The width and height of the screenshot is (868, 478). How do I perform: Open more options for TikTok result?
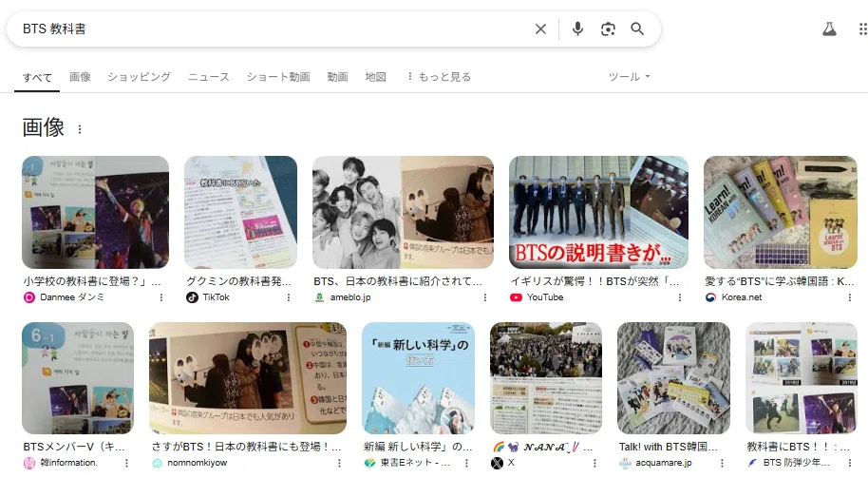[289, 297]
